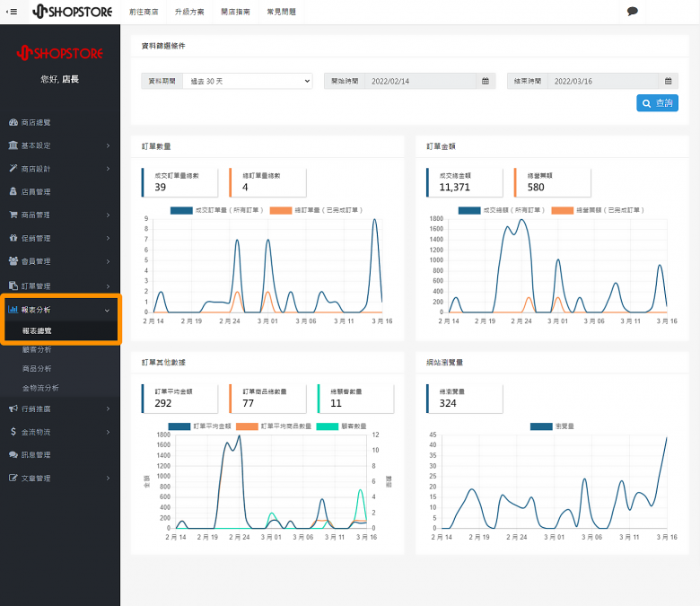Click the 您好, 店長 greeting text

60,79
